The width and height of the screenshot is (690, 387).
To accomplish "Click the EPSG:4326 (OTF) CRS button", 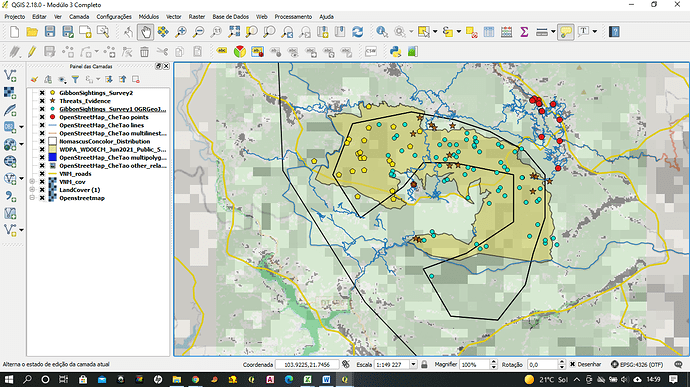I will tap(637, 364).
